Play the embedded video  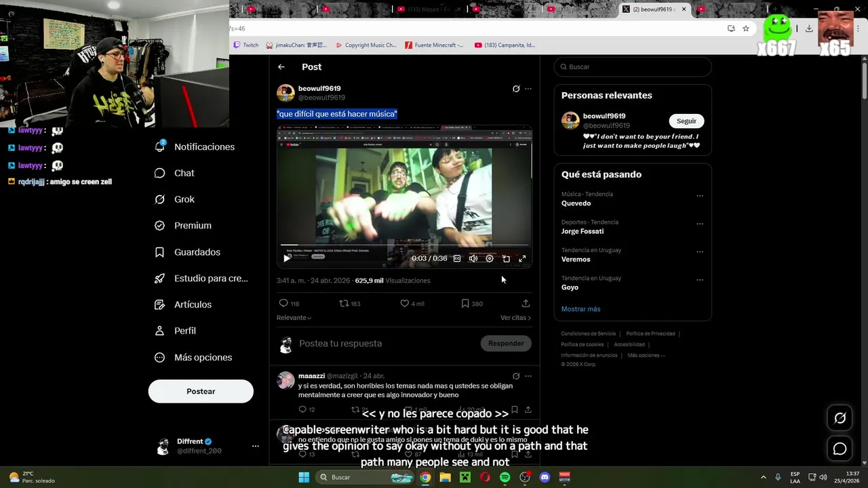tap(287, 258)
